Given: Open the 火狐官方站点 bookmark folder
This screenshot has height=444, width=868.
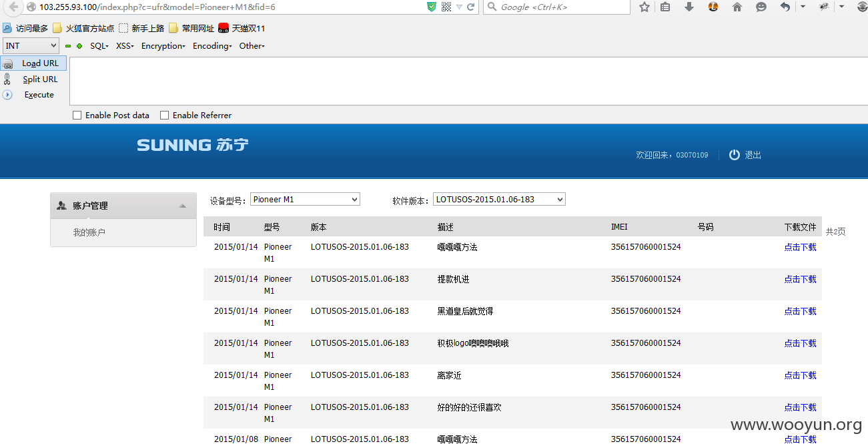Looking at the screenshot, I should pyautogui.click(x=84, y=28).
